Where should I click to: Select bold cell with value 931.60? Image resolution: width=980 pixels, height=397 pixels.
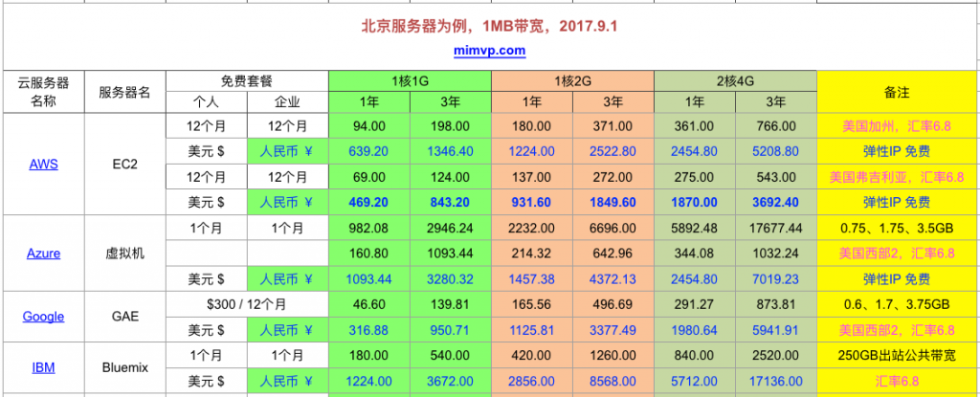532,202
